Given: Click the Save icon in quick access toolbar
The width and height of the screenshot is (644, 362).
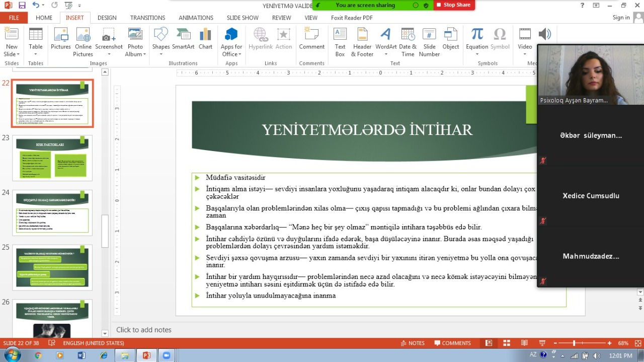Looking at the screenshot, I should [x=22, y=6].
